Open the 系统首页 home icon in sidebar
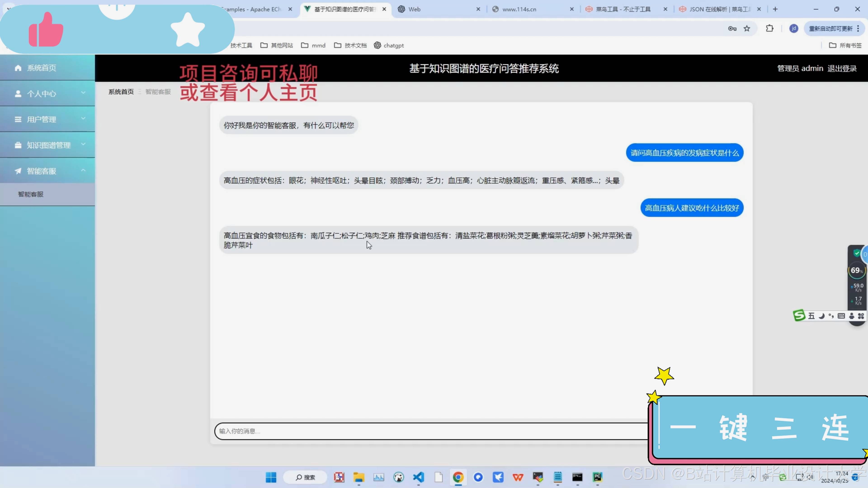868x488 pixels. [x=18, y=68]
